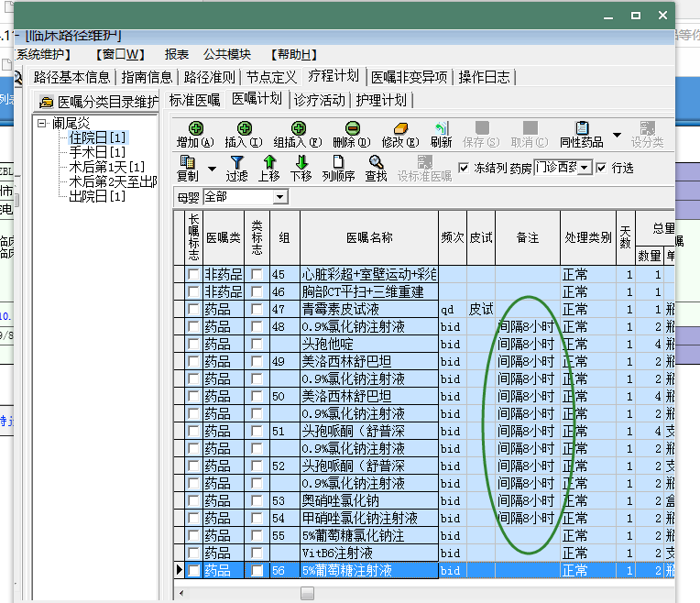
Task: Check the 长嘱标志 box for 青霉素皮试液 row
Action: 191,310
